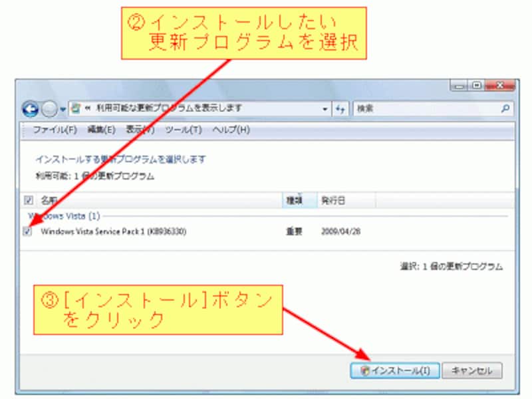This screenshot has height=399, width=532.
Task: Click the magnifier search icon
Action: pos(505,108)
